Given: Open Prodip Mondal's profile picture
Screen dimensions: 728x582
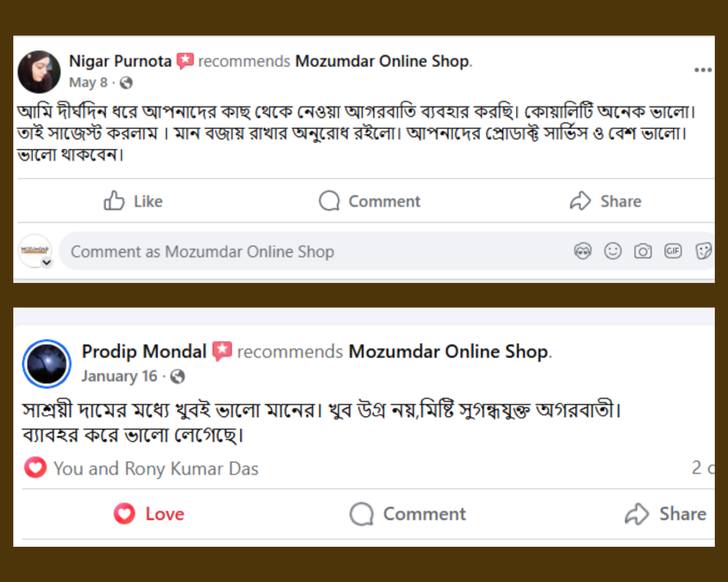Looking at the screenshot, I should 46,363.
